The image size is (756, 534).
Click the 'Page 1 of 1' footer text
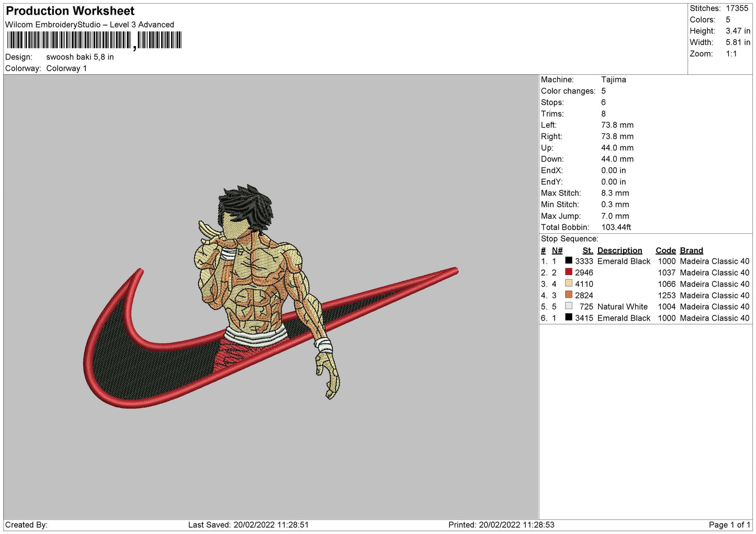point(729,525)
